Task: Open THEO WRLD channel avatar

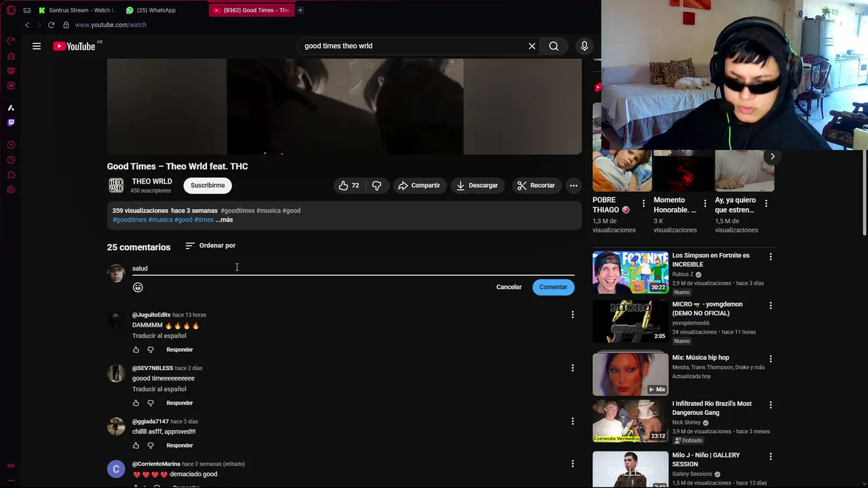Action: [116, 185]
